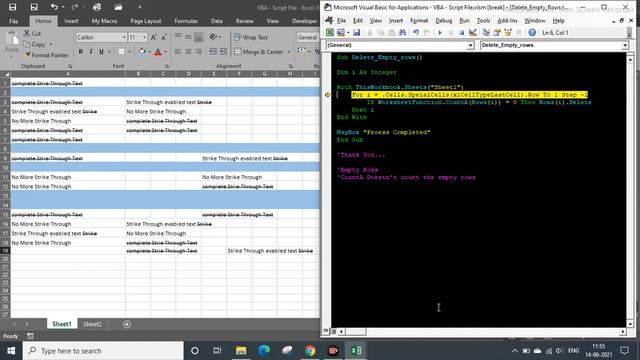Open the font color dropdown arrow
Viewport: 640px width, 360px height.
tap(165, 52)
